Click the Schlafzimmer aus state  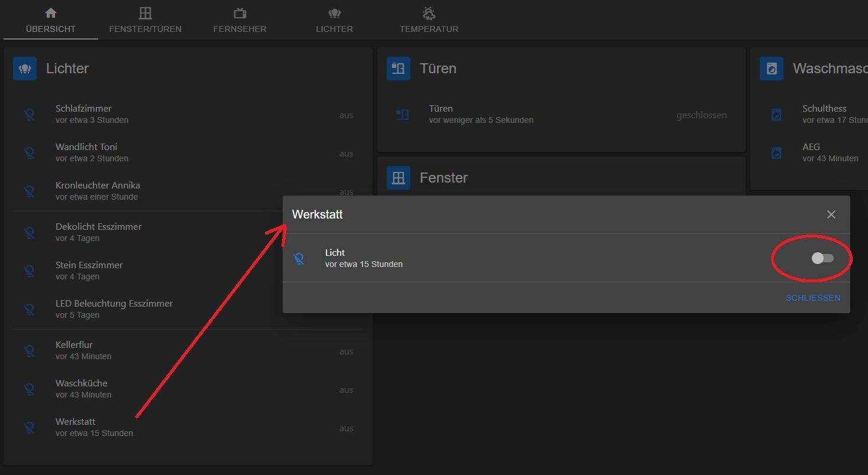346,115
